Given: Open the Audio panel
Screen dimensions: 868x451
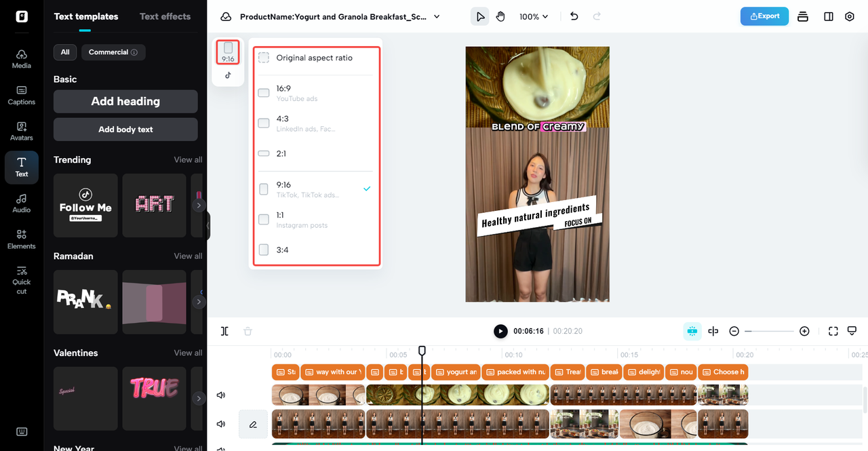Looking at the screenshot, I should pyautogui.click(x=21, y=203).
